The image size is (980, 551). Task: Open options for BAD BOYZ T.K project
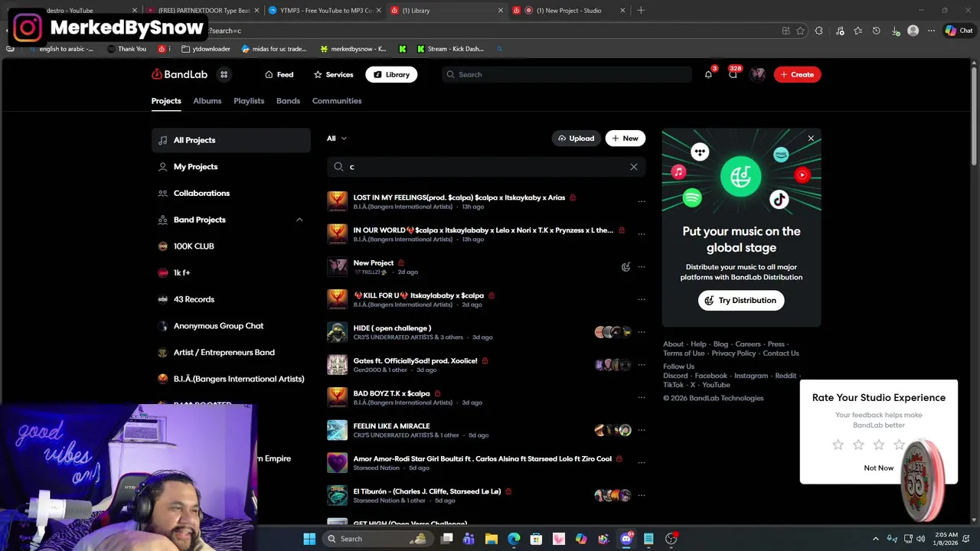point(642,398)
